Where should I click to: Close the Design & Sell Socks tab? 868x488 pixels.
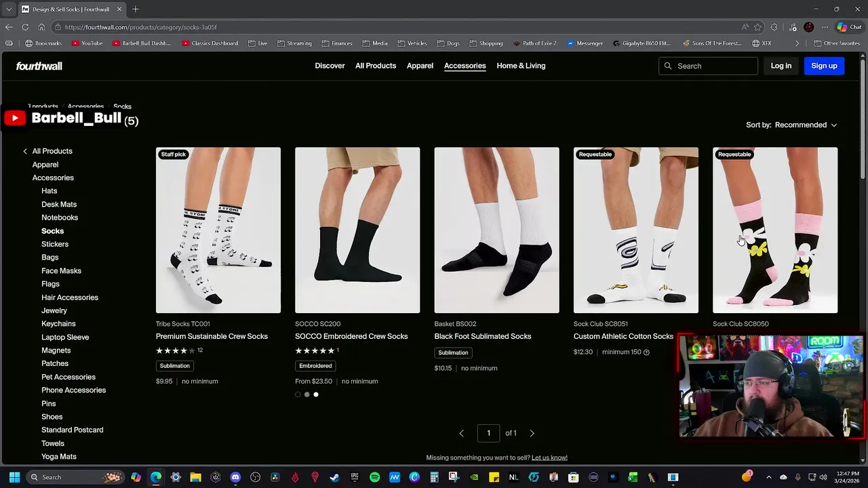coord(120,9)
